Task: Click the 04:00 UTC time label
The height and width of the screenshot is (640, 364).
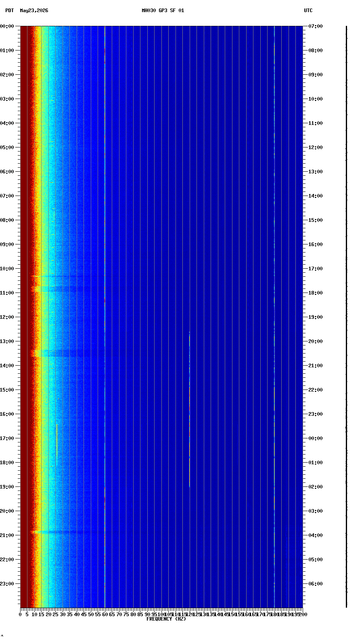Action: click(x=316, y=535)
